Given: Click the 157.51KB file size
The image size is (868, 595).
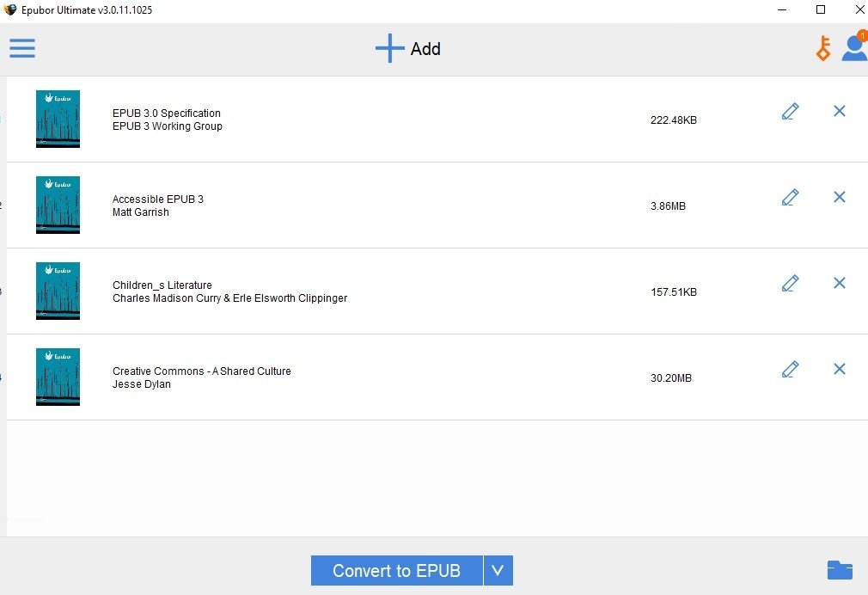Looking at the screenshot, I should point(673,292).
